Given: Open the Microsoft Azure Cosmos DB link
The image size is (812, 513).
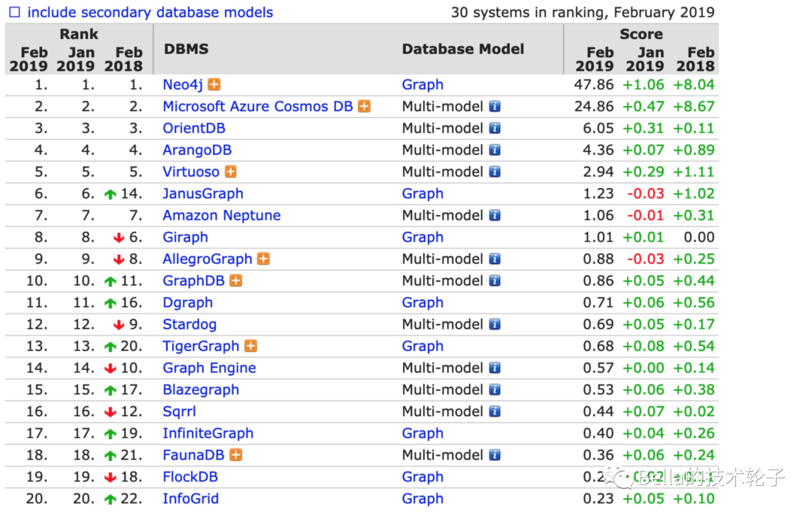Looking at the screenshot, I should (258, 106).
